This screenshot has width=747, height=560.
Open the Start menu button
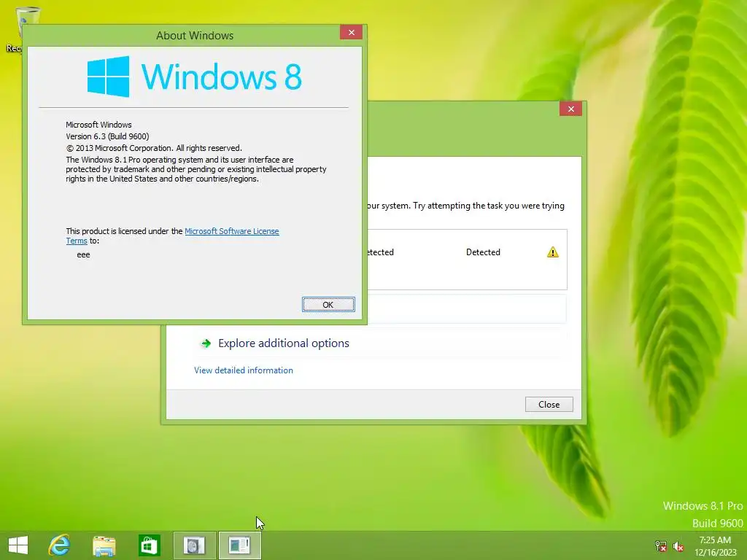[18, 545]
